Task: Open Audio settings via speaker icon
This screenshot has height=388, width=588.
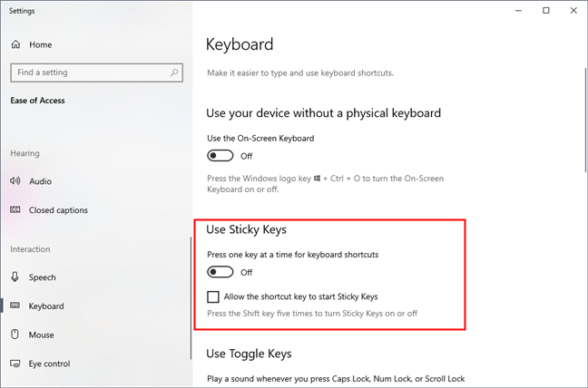Action: 15,181
